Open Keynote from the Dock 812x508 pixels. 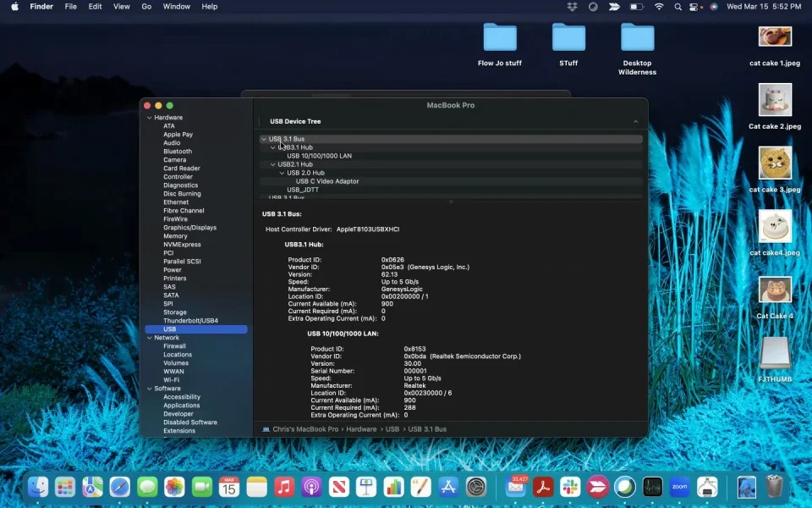coord(366,487)
